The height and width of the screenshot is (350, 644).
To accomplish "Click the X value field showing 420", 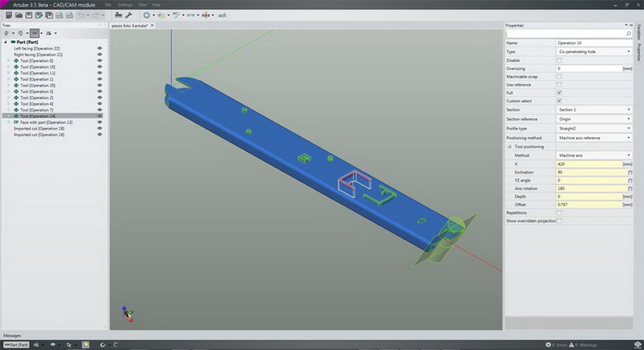I will click(x=590, y=164).
